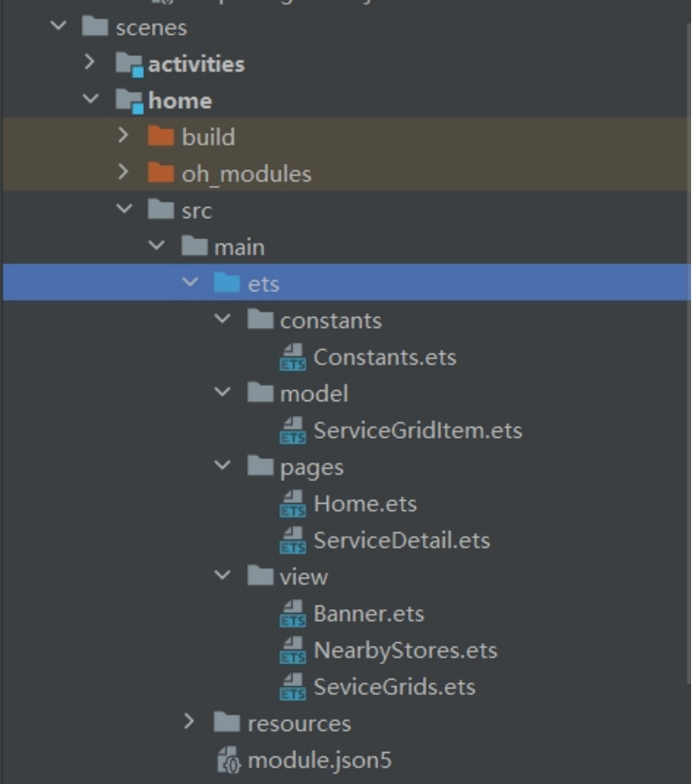Click the module.json5 file icon
The image size is (692, 784).
(x=230, y=760)
